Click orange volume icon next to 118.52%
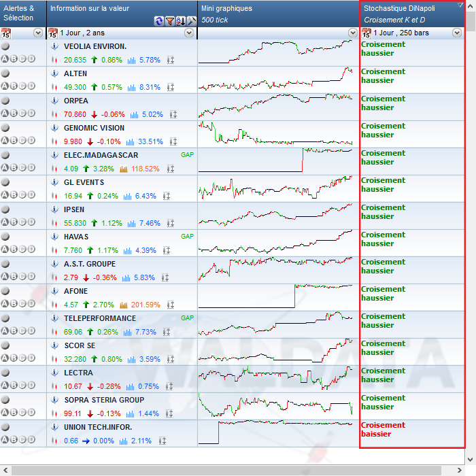 tap(124, 169)
